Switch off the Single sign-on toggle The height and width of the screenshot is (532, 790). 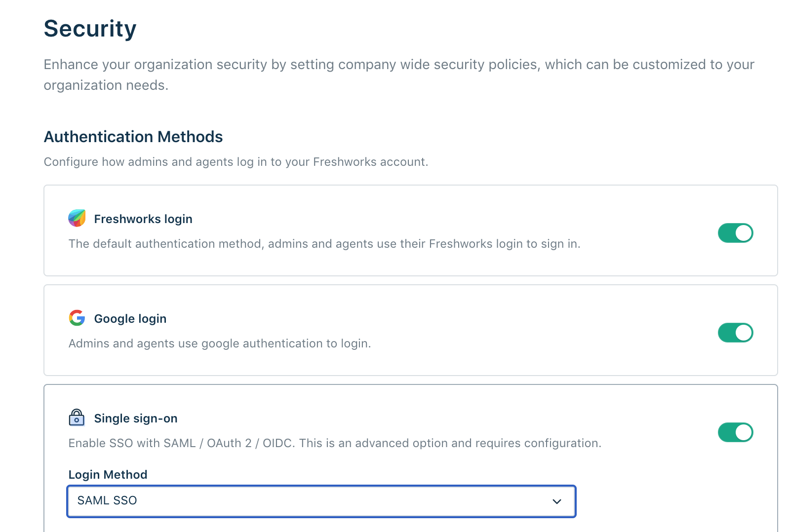(x=735, y=432)
